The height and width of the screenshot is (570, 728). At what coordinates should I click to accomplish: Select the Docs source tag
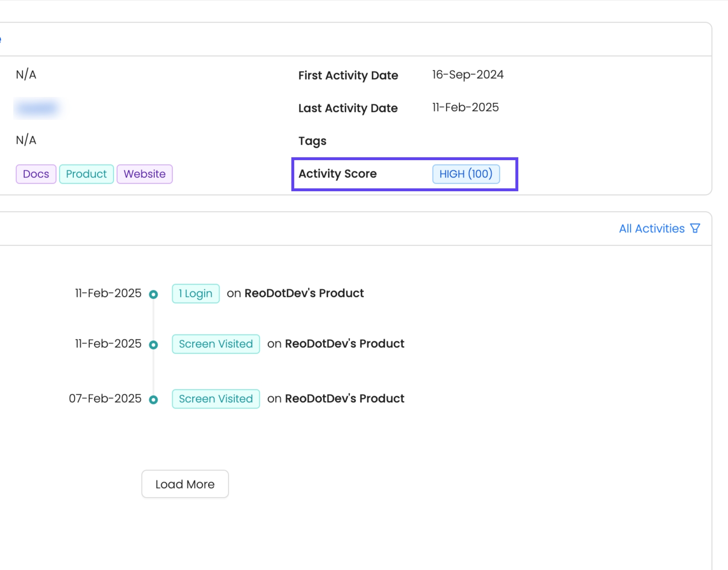[36, 174]
